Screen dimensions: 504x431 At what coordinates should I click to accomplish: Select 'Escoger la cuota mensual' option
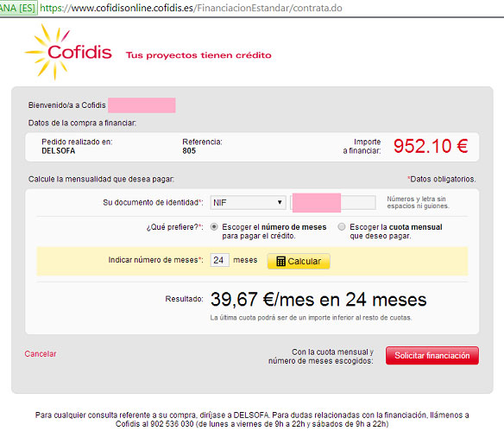click(342, 227)
